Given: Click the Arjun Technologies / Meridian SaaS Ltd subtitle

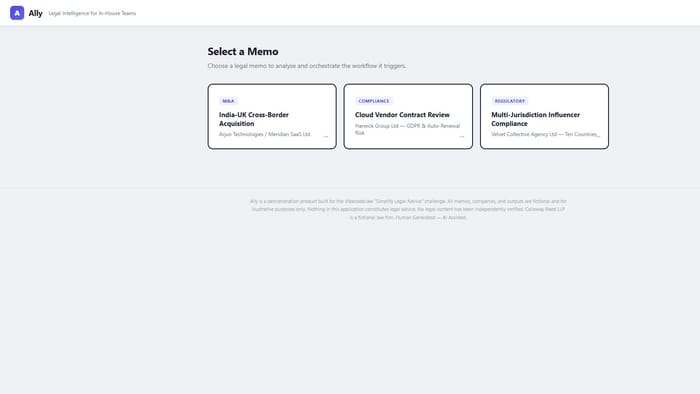Looking at the screenshot, I should coord(264,134).
